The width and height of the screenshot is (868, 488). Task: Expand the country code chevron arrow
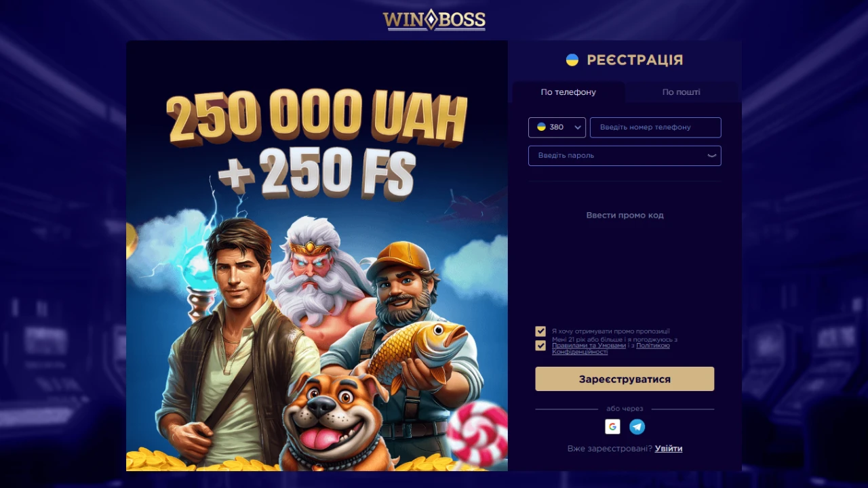tap(578, 127)
